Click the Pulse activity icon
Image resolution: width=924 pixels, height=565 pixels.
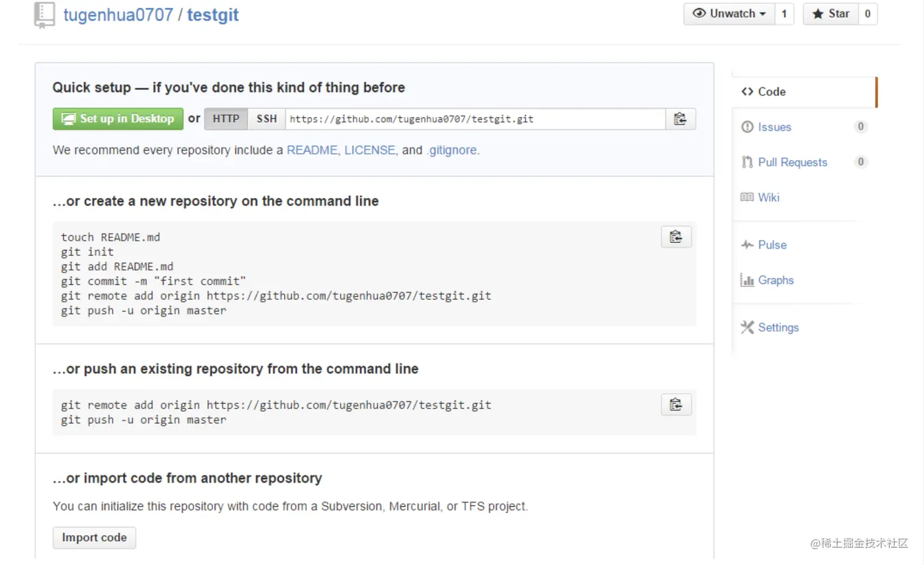(747, 245)
